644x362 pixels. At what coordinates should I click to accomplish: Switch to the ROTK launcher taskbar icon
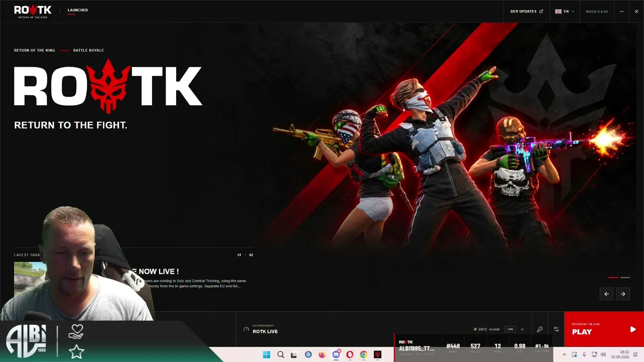click(377, 354)
